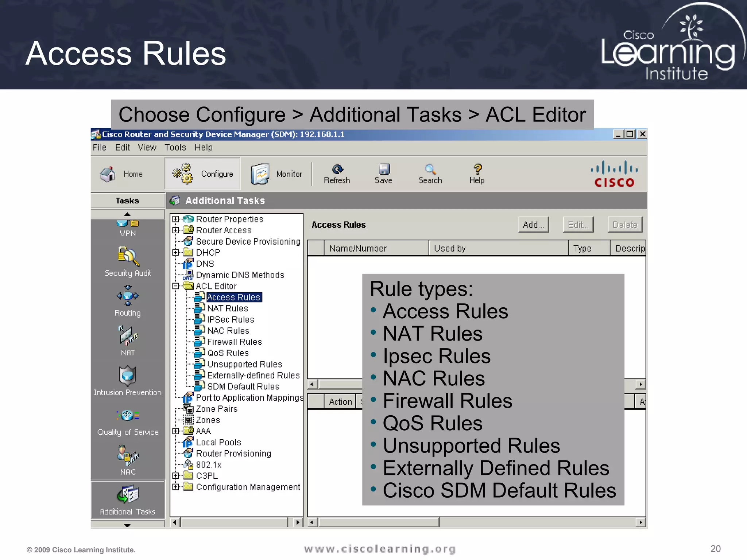Select Zones in the tree
Viewport: 747px width, 560px height.
[208, 420]
